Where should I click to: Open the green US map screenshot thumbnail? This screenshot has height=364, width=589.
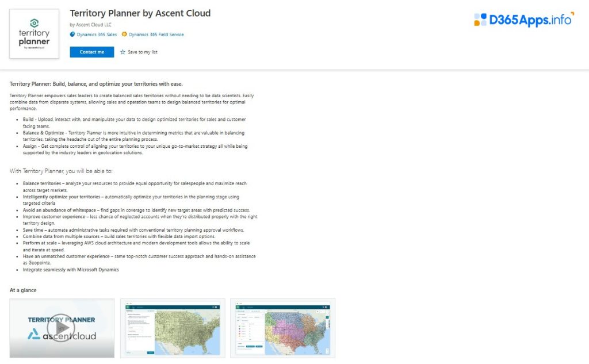tap(173, 328)
